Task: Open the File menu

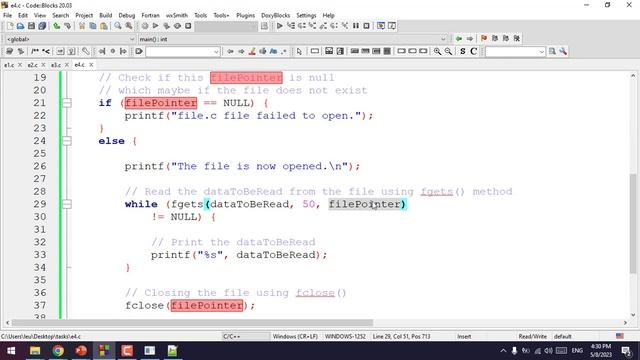Action: click(x=7, y=16)
